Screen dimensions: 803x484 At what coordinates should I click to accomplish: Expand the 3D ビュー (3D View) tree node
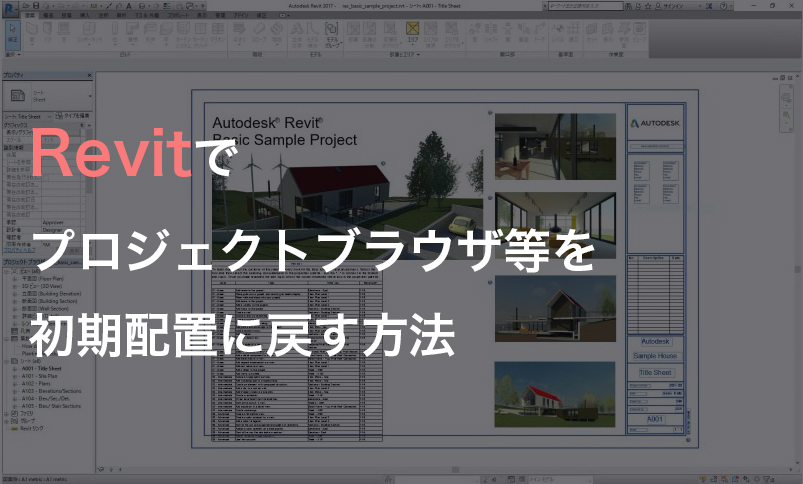(15, 286)
